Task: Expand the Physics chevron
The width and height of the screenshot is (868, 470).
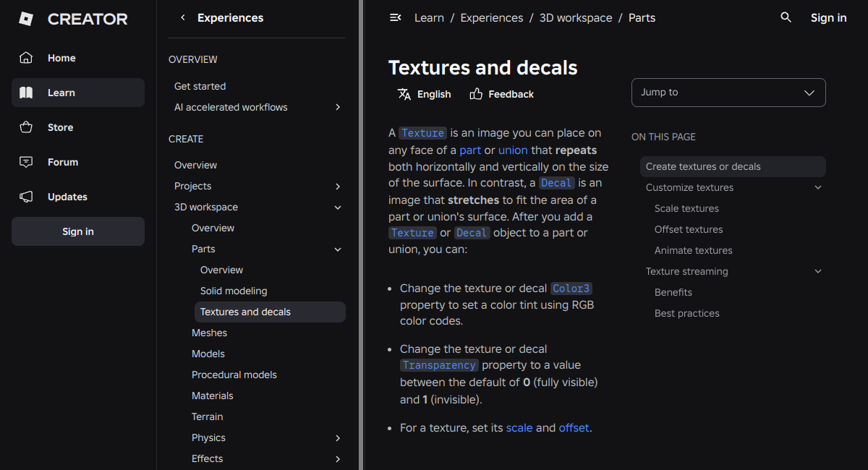Action: [x=338, y=438]
